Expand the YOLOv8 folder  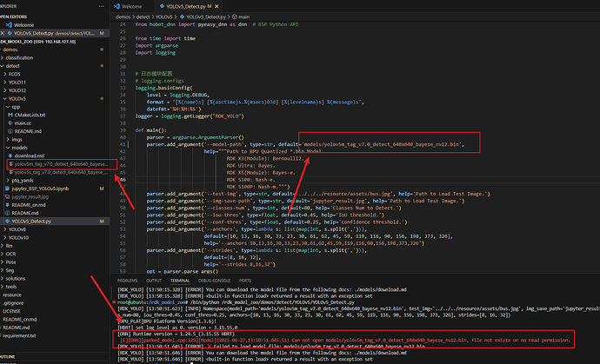click(x=17, y=229)
